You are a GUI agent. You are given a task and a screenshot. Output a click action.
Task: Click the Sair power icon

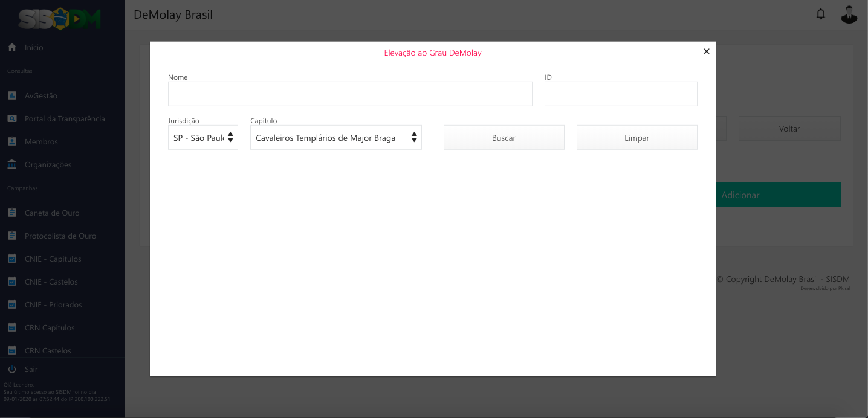11,369
